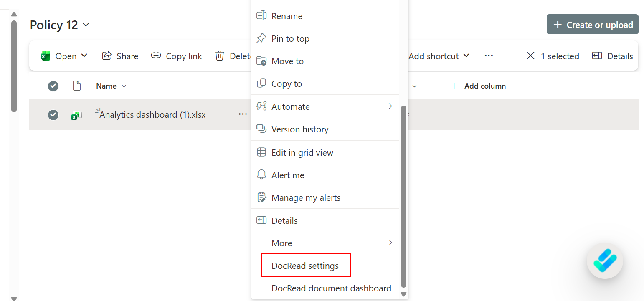Screen dimensions: 644x301
Task: Click the Create or upload button
Action: click(x=592, y=24)
